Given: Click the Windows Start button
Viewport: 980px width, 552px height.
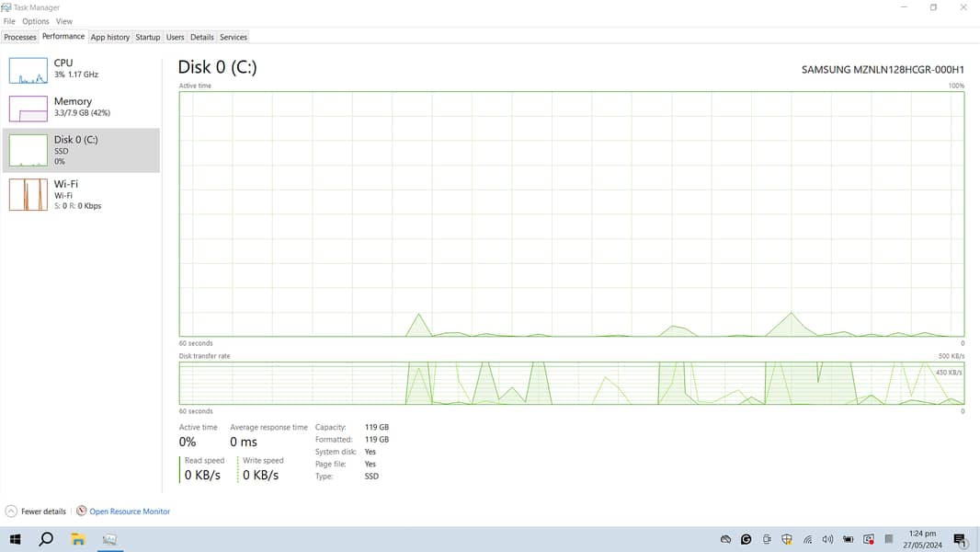Looking at the screenshot, I should [x=15, y=540].
